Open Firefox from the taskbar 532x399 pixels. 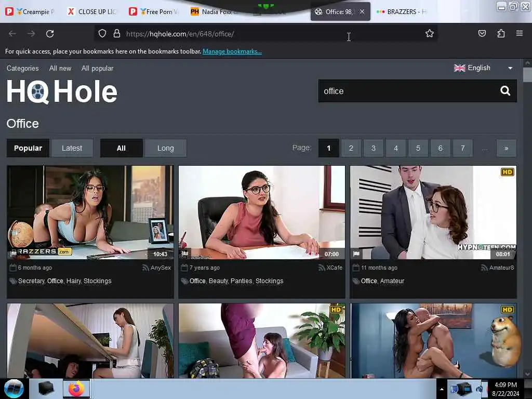76,389
